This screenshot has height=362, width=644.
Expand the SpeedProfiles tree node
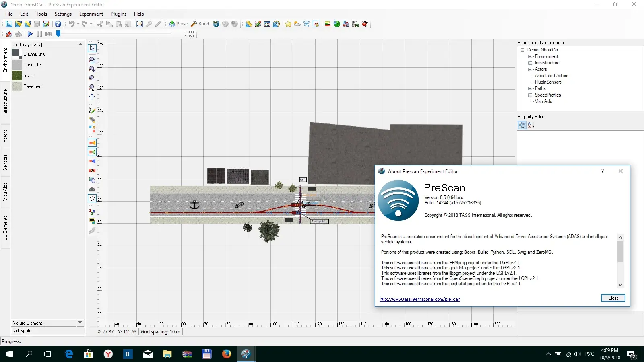click(530, 95)
